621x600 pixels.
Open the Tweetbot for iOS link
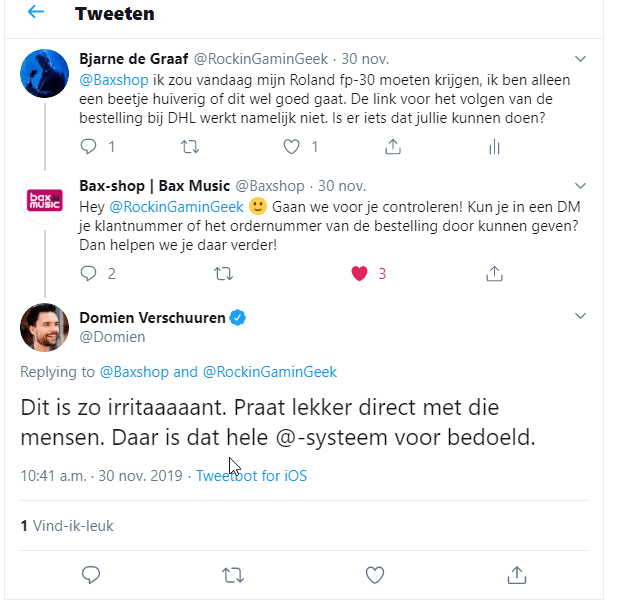coord(251,476)
